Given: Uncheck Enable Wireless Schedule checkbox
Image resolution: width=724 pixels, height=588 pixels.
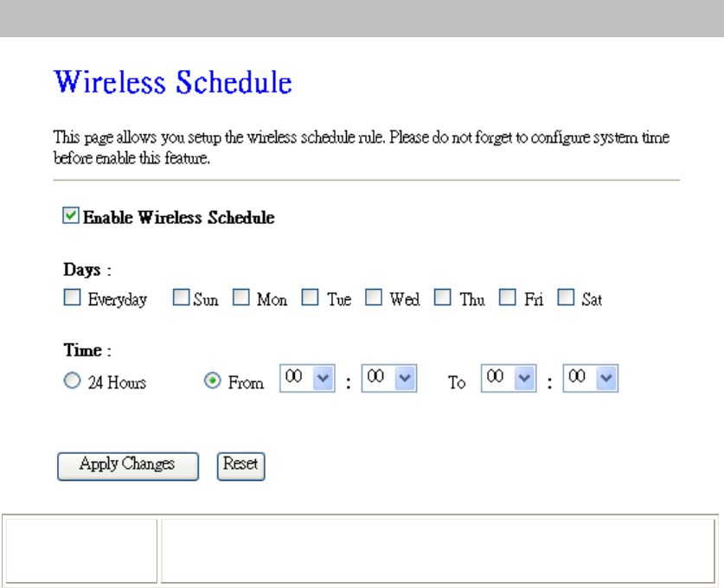Looking at the screenshot, I should [71, 215].
